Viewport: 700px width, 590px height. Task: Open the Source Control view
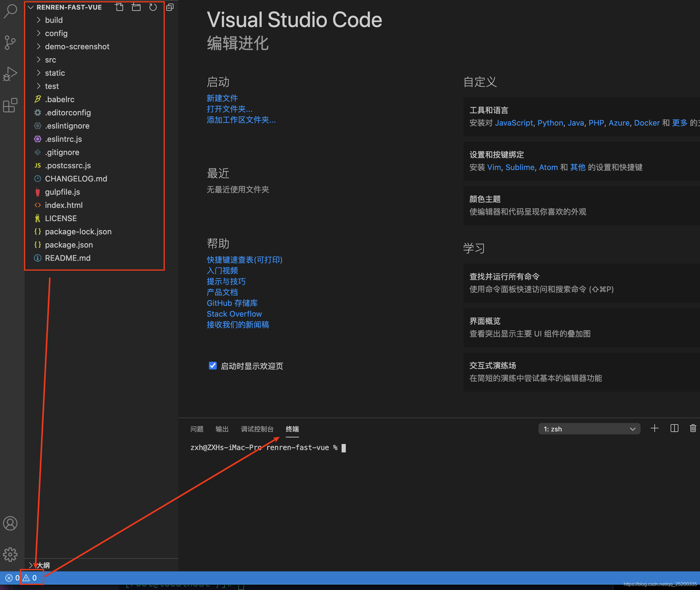(x=11, y=42)
